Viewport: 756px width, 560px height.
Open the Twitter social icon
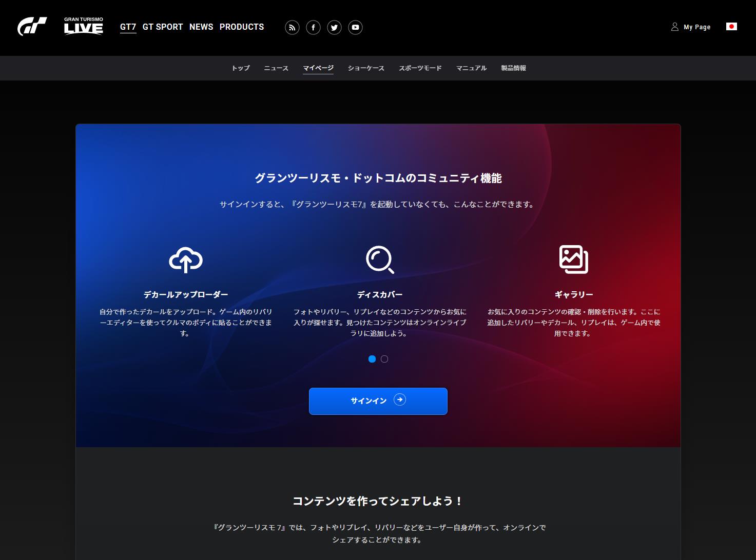tap(334, 27)
